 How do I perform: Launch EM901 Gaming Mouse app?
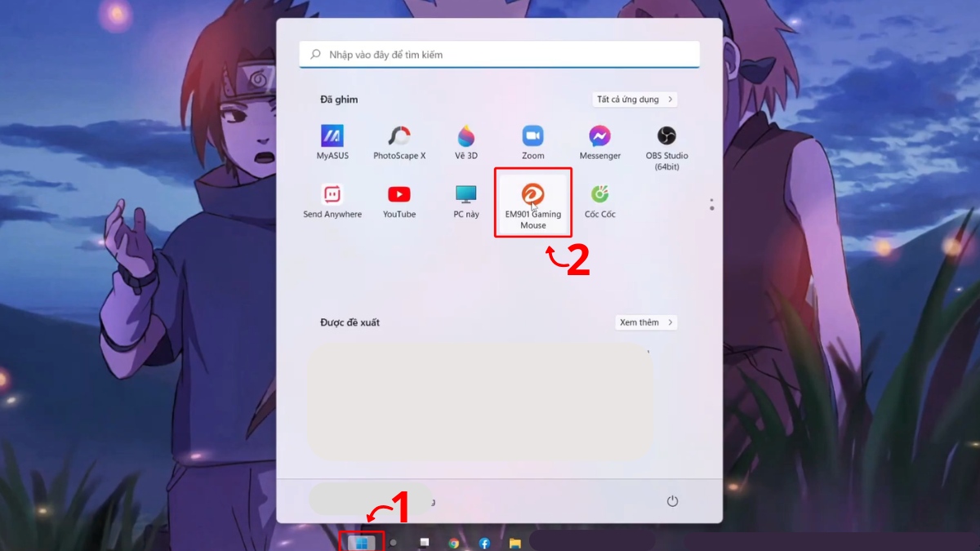pos(533,204)
